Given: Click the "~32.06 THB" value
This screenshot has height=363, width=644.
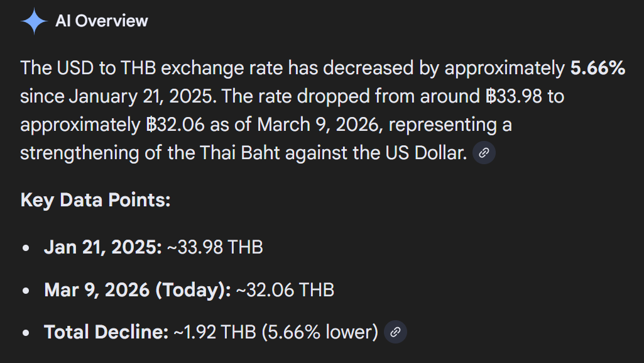Looking at the screenshot, I should [x=285, y=290].
